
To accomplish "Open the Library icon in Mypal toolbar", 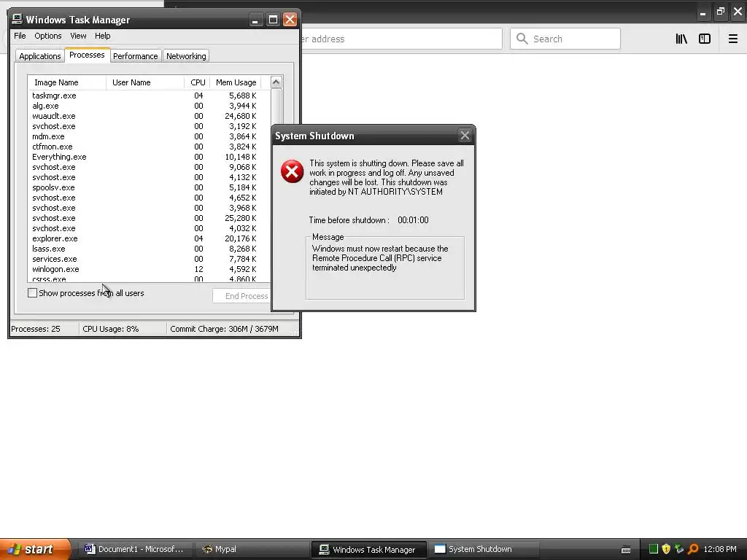I will (x=681, y=39).
